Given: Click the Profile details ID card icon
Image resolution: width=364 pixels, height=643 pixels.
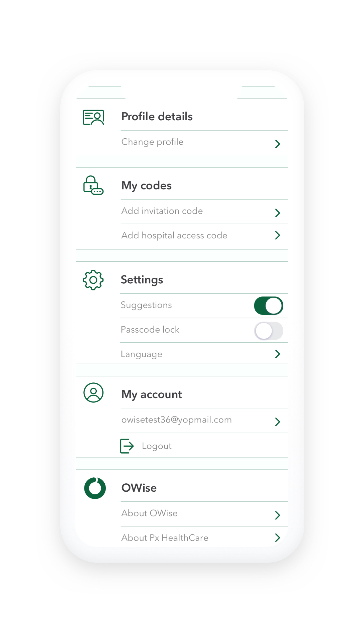Looking at the screenshot, I should click(x=94, y=117).
